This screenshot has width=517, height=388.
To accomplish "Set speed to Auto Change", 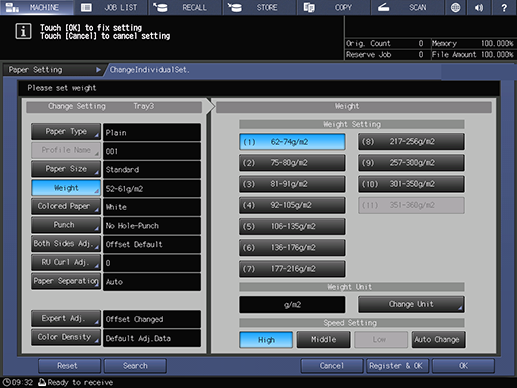I will pyautogui.click(x=438, y=340).
